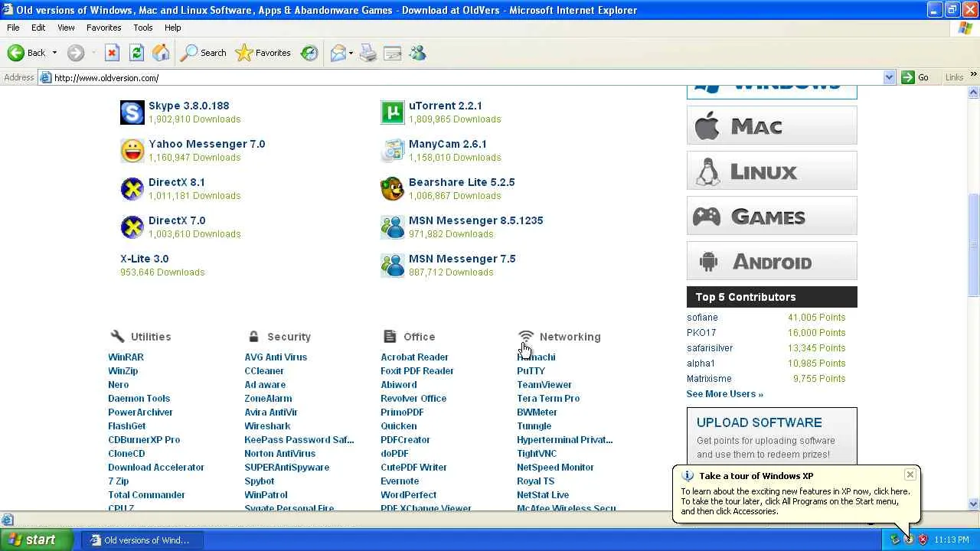980x551 pixels.
Task: Open the Skype 3.8.0.188 link
Action: [189, 106]
